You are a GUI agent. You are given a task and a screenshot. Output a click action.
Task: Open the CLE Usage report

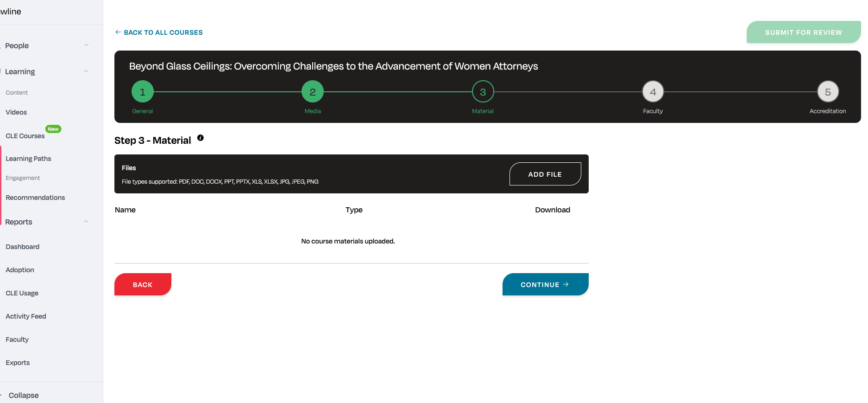22,293
